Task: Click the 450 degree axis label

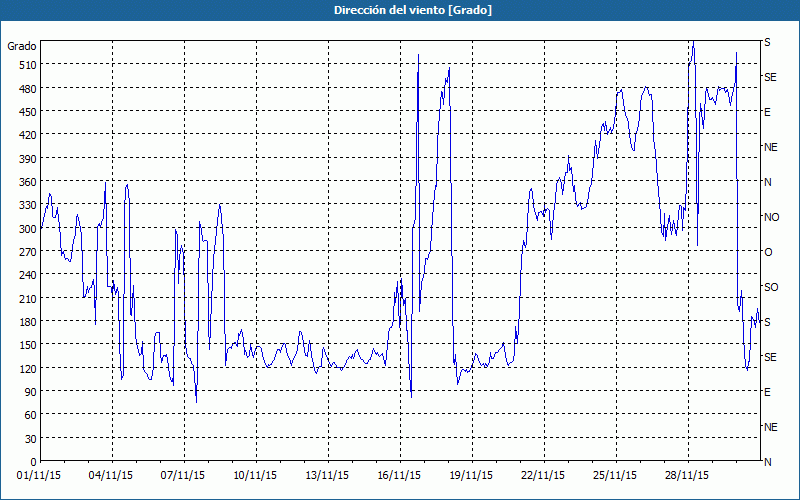Action: (x=27, y=112)
